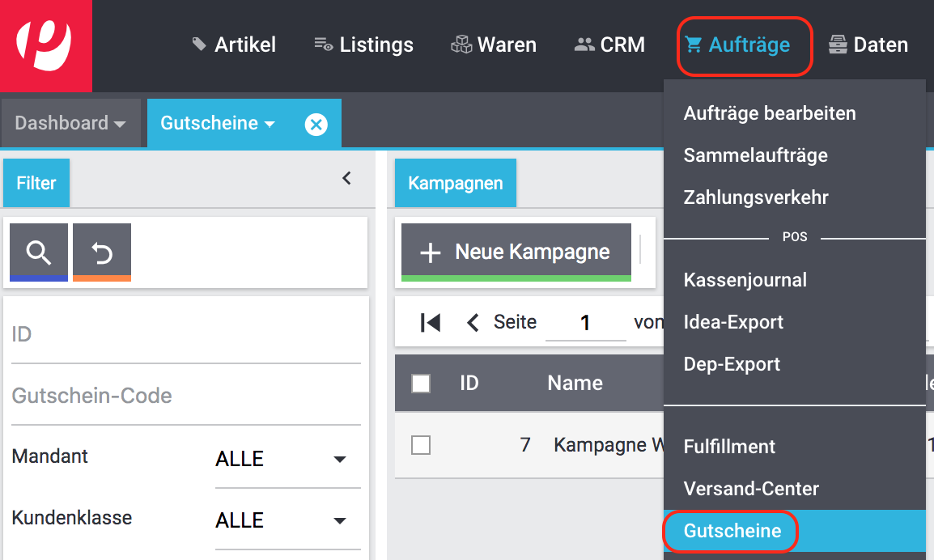Open the CRM menu
This screenshot has height=560, width=934.
(609, 45)
